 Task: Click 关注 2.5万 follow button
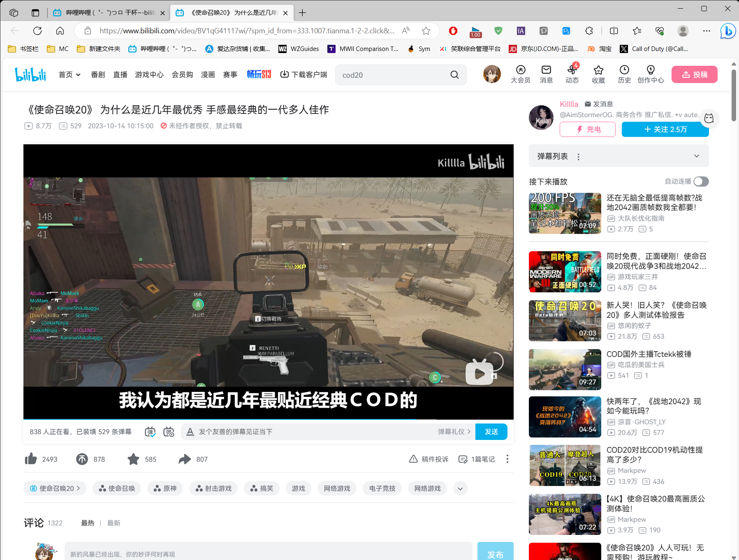click(665, 129)
